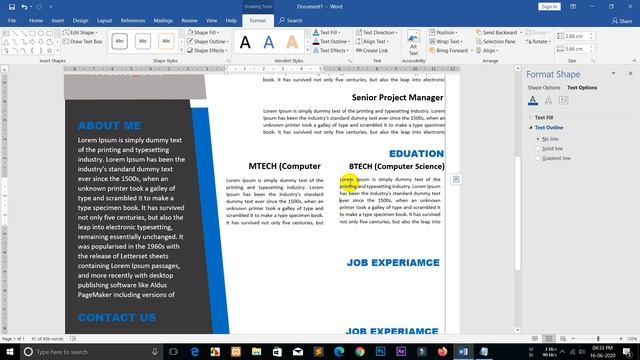Click Text Outline in ribbon

(331, 42)
